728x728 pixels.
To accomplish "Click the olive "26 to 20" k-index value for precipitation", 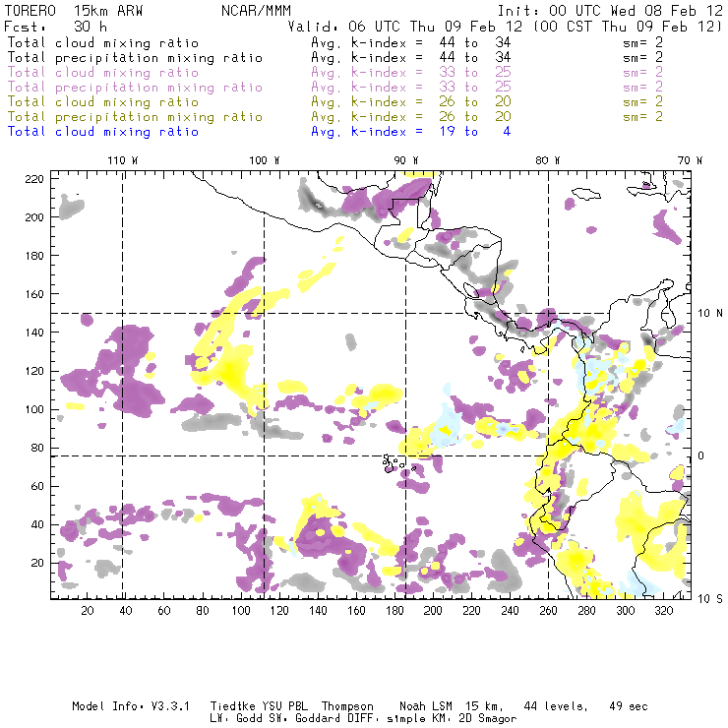I will tap(475, 116).
